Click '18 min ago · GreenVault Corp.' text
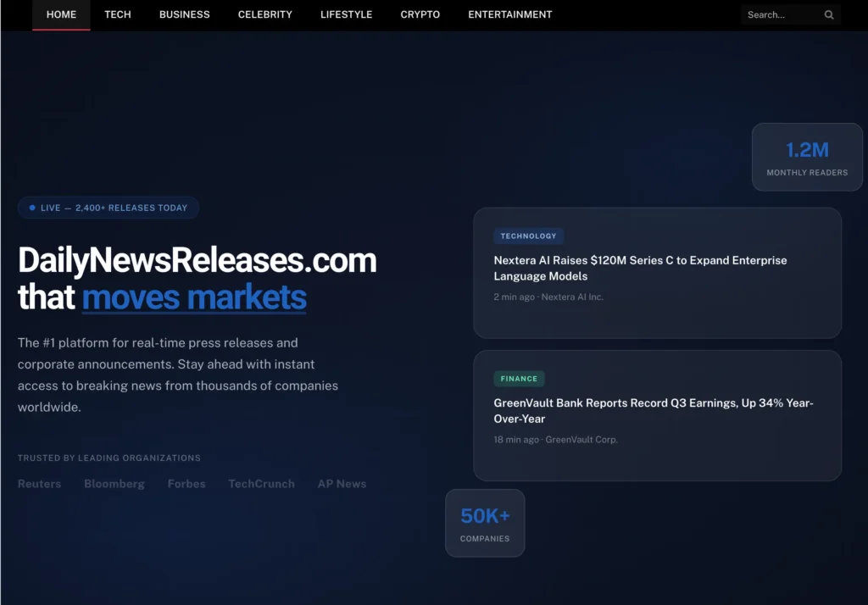 tap(556, 440)
